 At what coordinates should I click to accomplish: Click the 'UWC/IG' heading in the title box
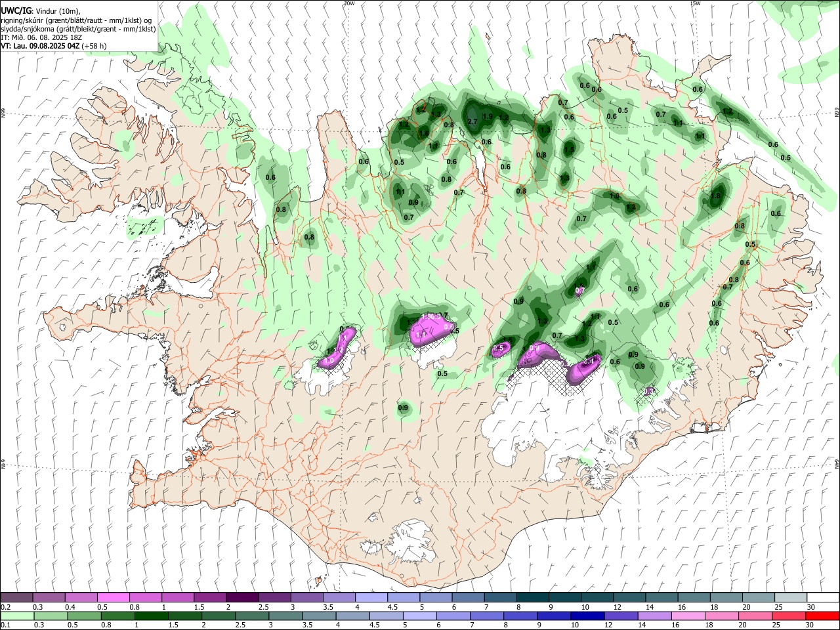tap(15, 11)
